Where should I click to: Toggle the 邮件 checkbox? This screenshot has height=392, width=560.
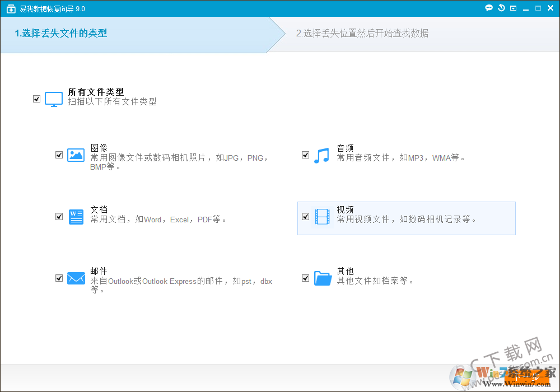(x=59, y=278)
